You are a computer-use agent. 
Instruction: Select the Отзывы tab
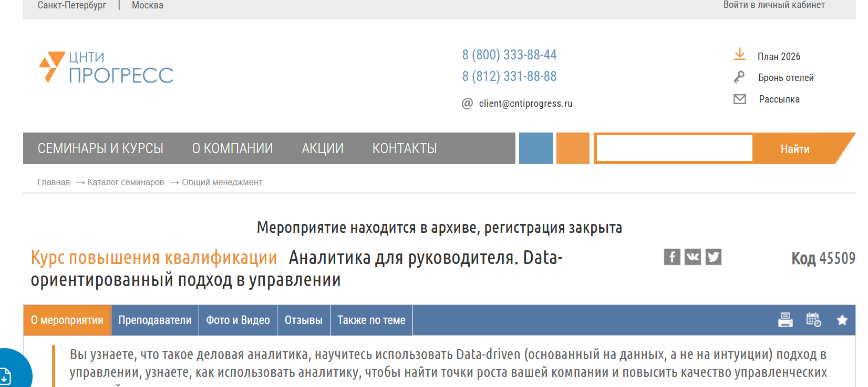tap(303, 320)
